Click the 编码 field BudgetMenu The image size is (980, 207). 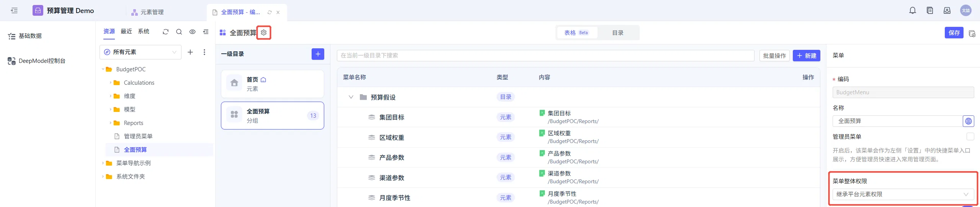point(903,92)
